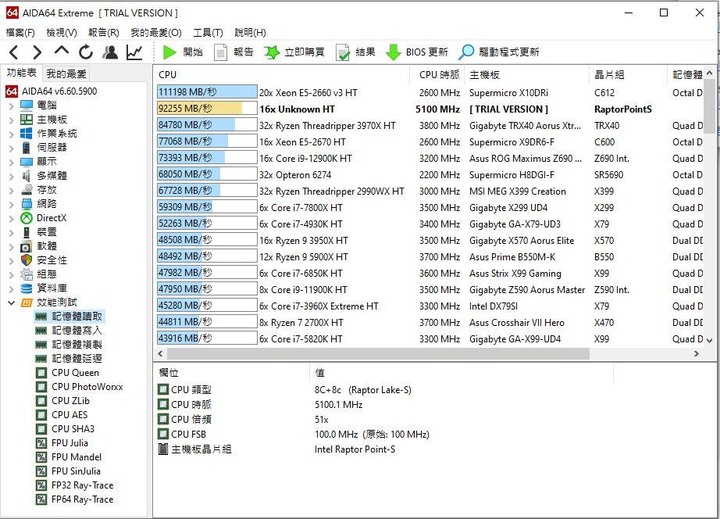The height and width of the screenshot is (519, 720).
Task: Select the CPU Queen benchmark icon
Action: [x=41, y=372]
